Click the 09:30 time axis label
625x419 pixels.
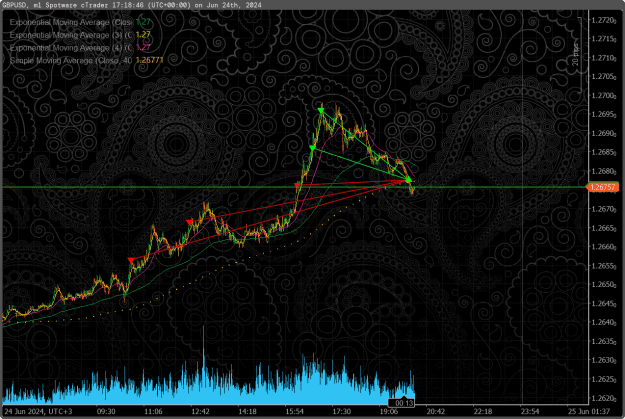click(106, 411)
